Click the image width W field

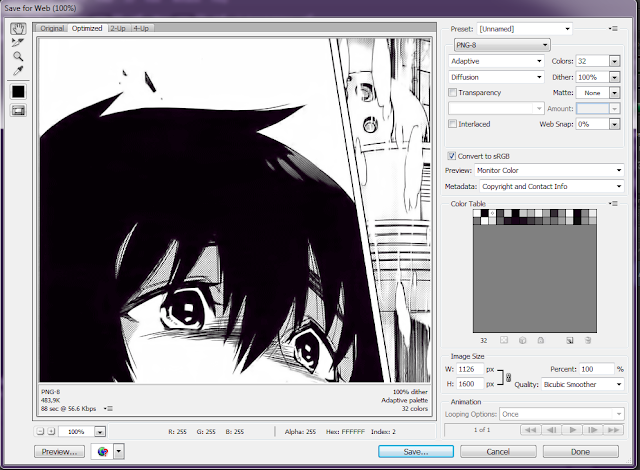click(470, 369)
